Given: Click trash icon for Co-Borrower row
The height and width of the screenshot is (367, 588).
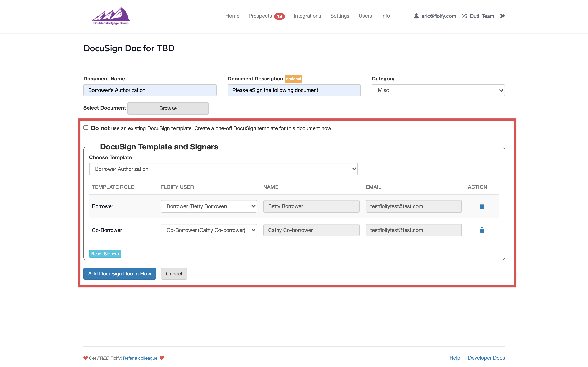Looking at the screenshot, I should coord(482,230).
